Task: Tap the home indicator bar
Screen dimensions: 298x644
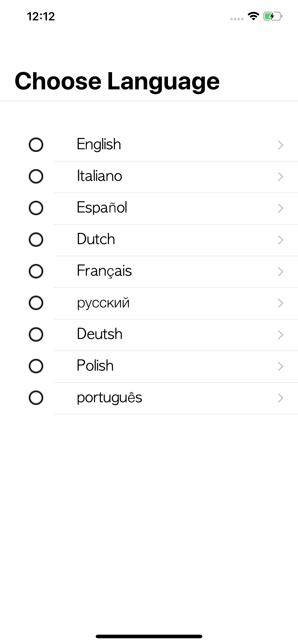Action: coord(149,636)
